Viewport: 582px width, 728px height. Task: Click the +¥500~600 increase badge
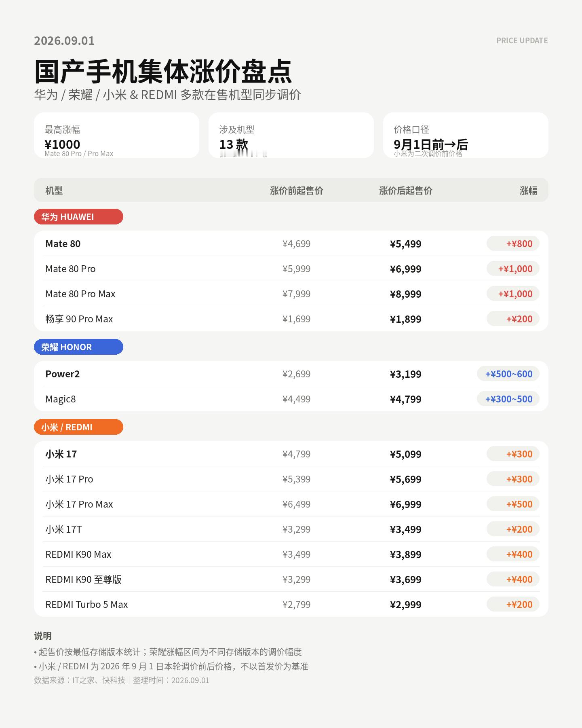[508, 374]
